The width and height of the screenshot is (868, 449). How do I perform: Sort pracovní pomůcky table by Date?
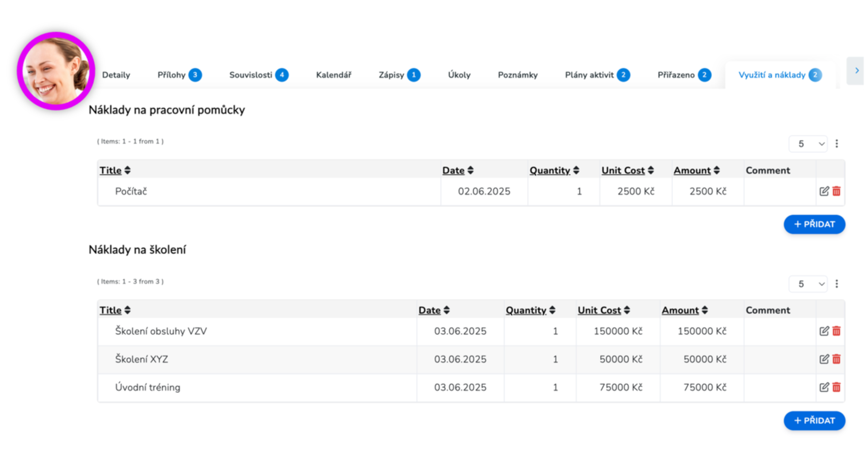458,171
